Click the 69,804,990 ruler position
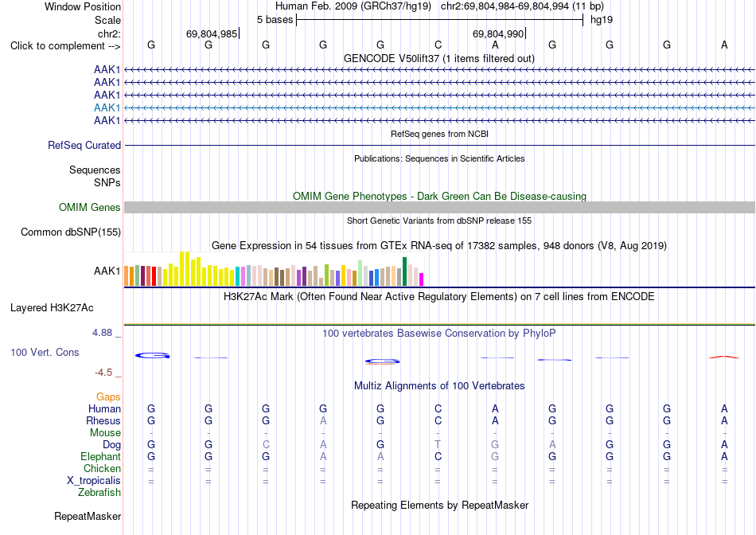Screen dimensions: 756x535 click(x=498, y=33)
